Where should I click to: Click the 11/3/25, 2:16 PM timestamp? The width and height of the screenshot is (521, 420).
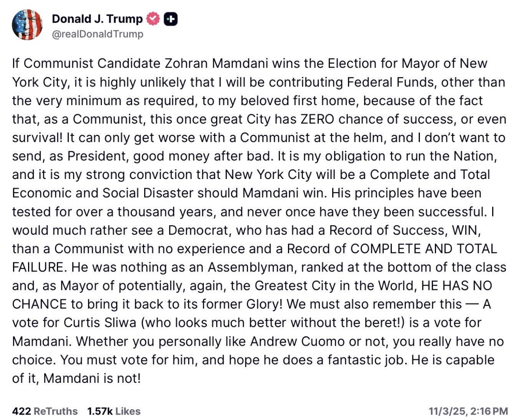pyautogui.click(x=468, y=411)
